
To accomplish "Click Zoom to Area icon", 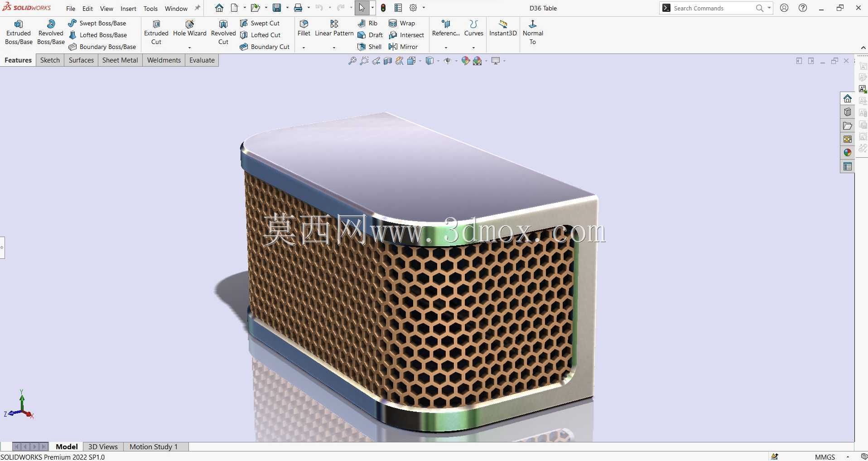I will click(x=364, y=61).
